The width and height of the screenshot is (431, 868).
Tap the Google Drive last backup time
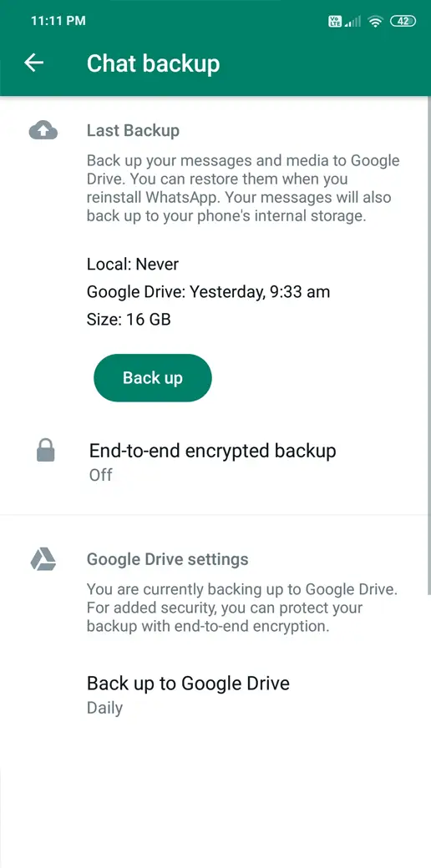pos(208,292)
